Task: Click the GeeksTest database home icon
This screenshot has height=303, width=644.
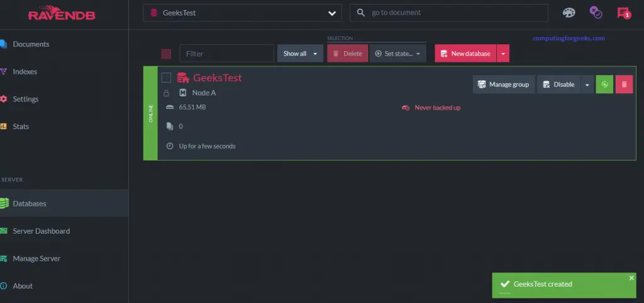Action: pos(183,77)
